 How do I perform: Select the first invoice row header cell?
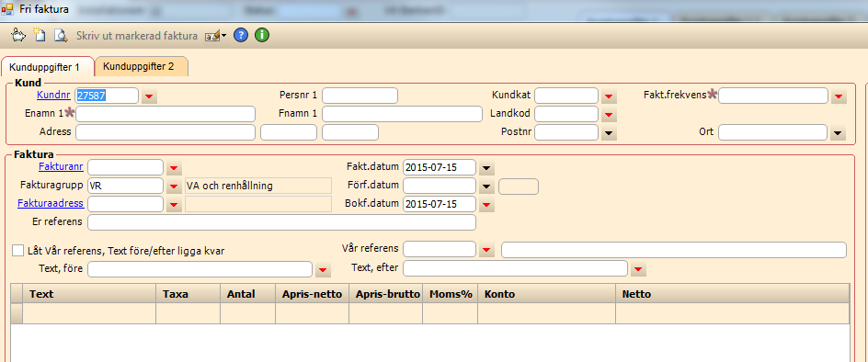(17, 313)
